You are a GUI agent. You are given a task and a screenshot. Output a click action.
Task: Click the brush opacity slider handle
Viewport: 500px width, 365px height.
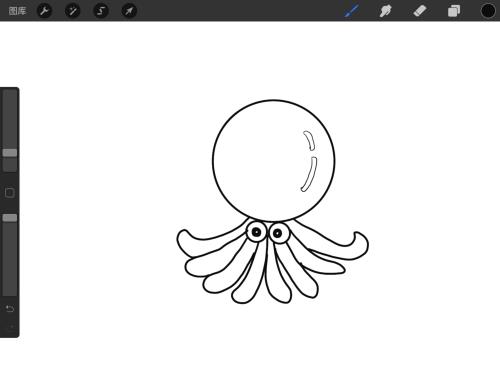click(10, 218)
